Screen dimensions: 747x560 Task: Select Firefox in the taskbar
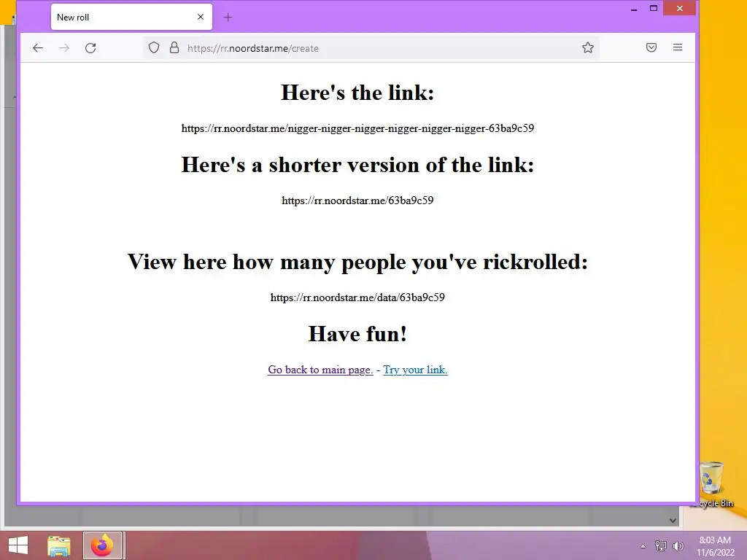tap(103, 545)
